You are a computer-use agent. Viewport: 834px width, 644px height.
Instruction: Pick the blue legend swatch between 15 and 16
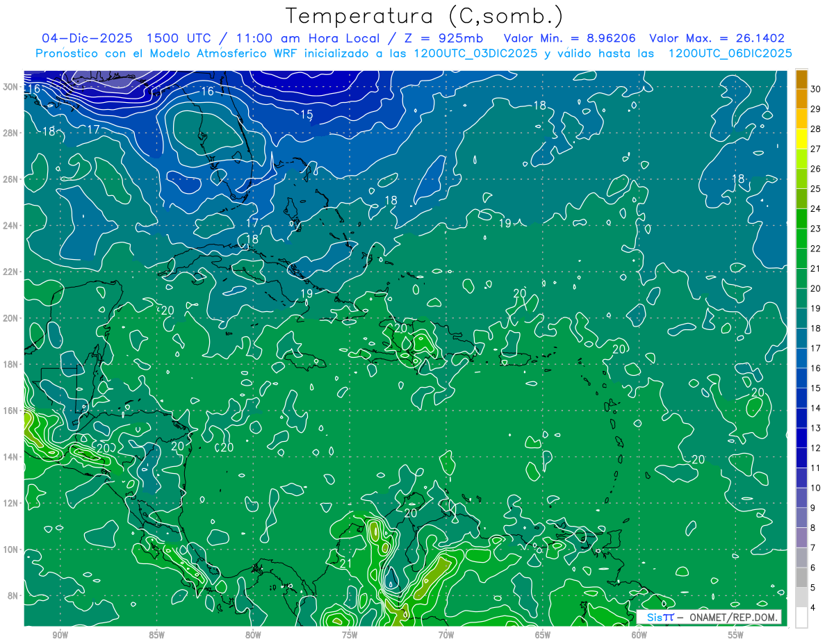[x=801, y=378]
